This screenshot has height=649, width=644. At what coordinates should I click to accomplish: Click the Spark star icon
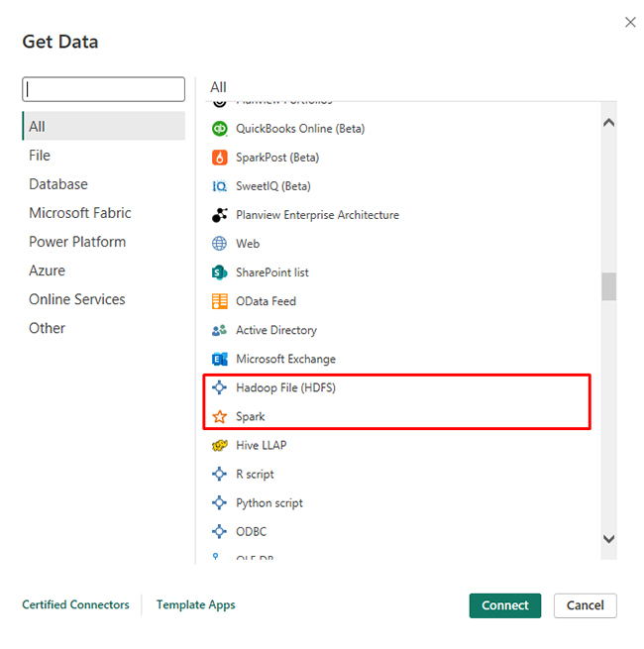point(219,416)
